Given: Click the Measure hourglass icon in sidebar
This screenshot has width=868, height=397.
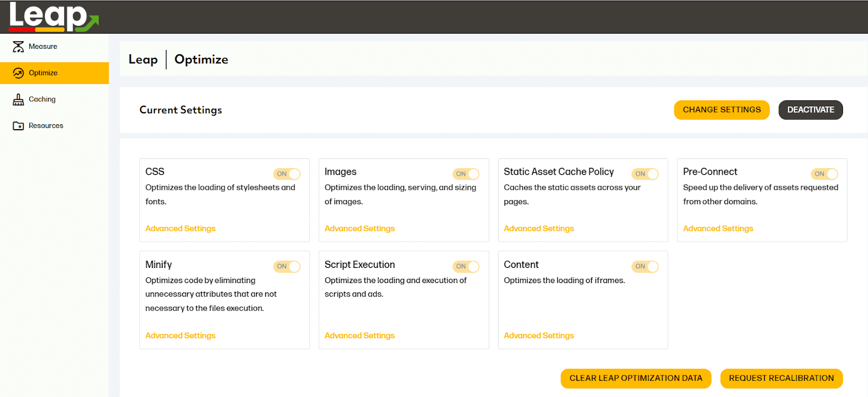Looking at the screenshot, I should (x=18, y=47).
